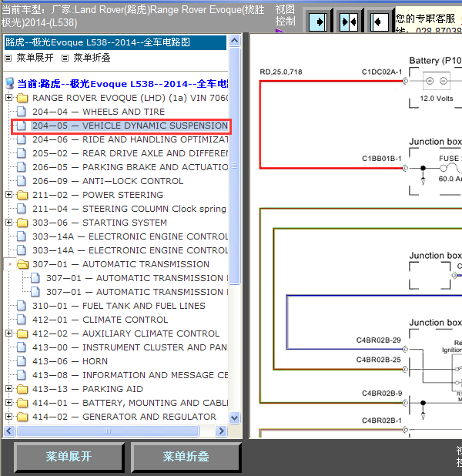Open 206-09 ANTI-LOCK CONTROL entry
The width and height of the screenshot is (462, 476).
pos(108,181)
